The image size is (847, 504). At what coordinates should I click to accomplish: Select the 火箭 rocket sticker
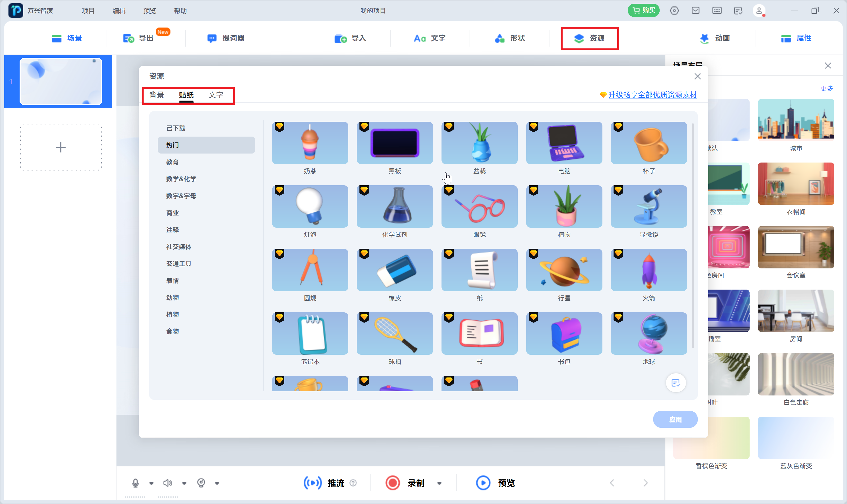pos(649,270)
